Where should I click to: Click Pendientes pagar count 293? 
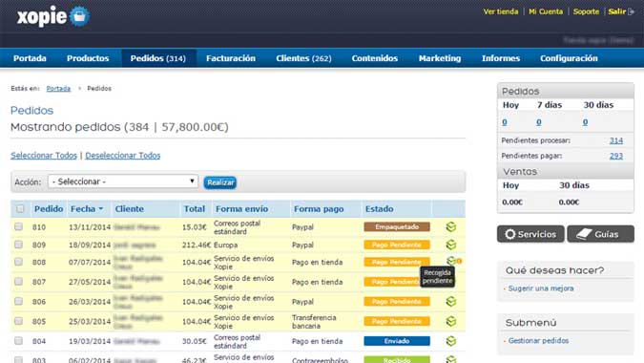(615, 156)
